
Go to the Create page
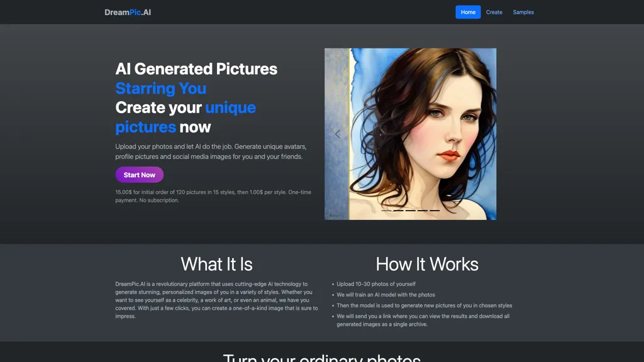(494, 13)
